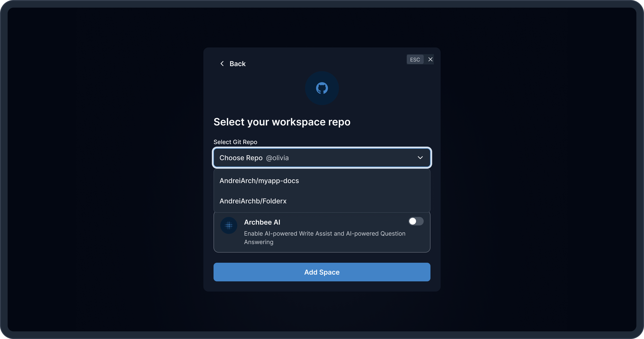Click the @olivia account text in dropdown
Image resolution: width=644 pixels, height=339 pixels.
click(x=277, y=158)
